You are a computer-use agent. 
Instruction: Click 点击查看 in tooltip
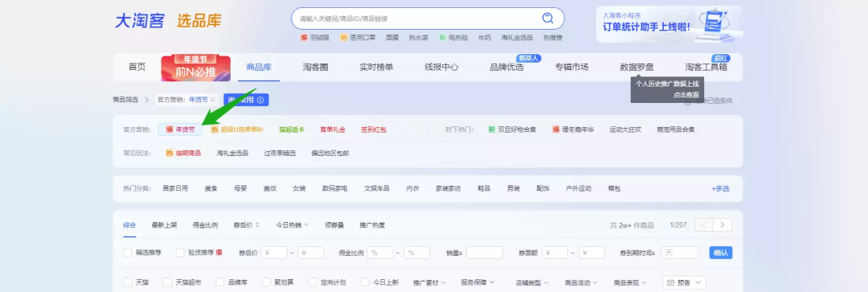click(686, 95)
